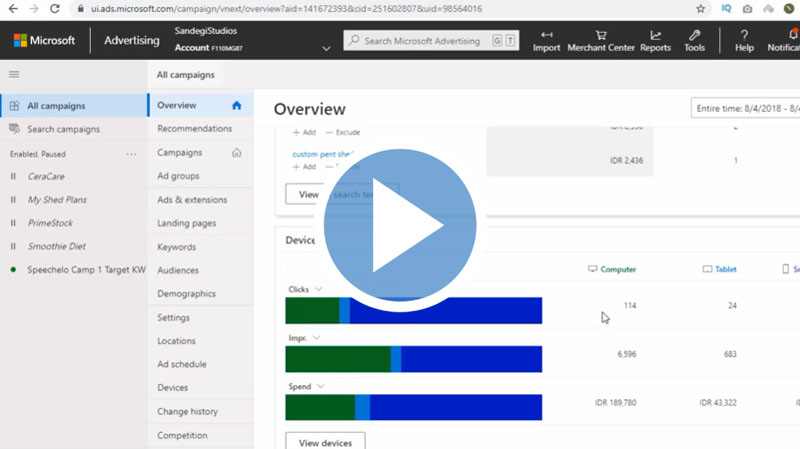Image resolution: width=800 pixels, height=449 pixels.
Task: Click pause icon beside My Shed Plans
Action: tap(13, 199)
